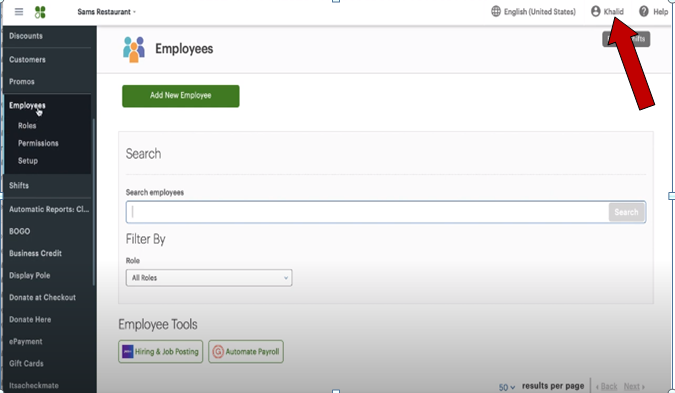Click the Hiring & Job Posting button
This screenshot has width=675, height=393.
tap(161, 352)
